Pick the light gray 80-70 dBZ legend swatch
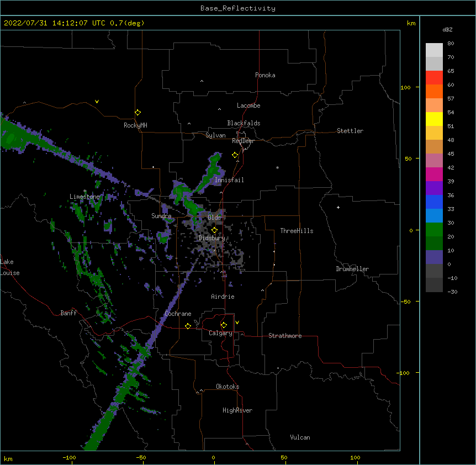476x465 pixels. (x=434, y=50)
